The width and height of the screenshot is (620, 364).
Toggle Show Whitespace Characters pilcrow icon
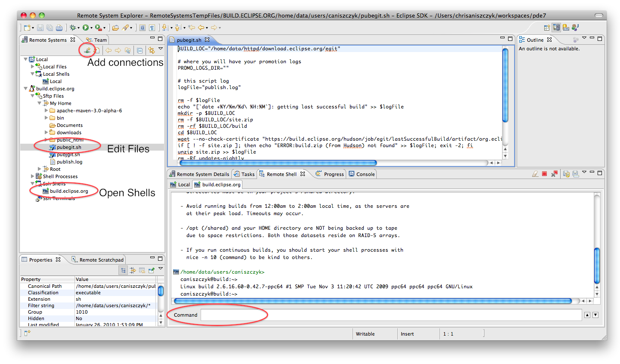coord(152,28)
